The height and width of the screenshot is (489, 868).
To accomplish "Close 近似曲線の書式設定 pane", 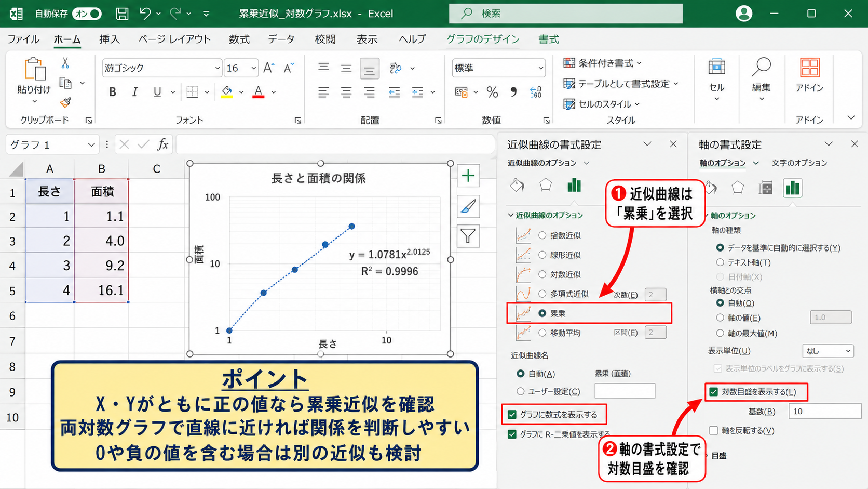I will pos(673,144).
